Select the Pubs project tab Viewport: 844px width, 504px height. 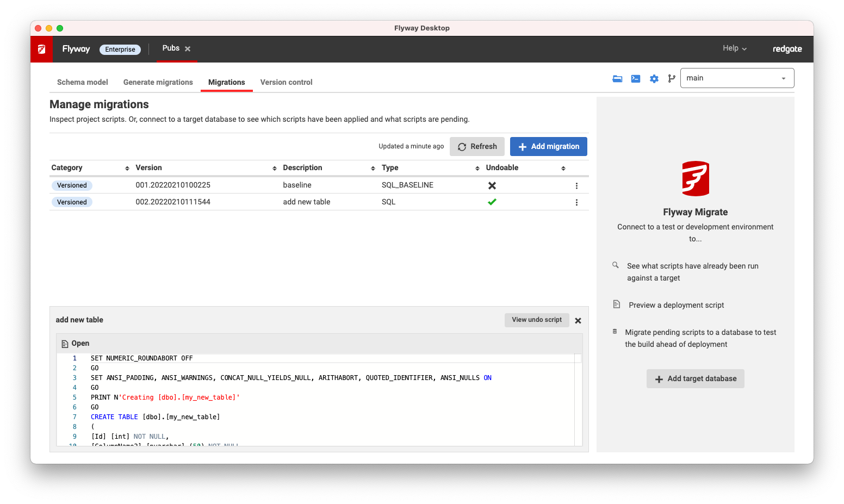tap(171, 48)
